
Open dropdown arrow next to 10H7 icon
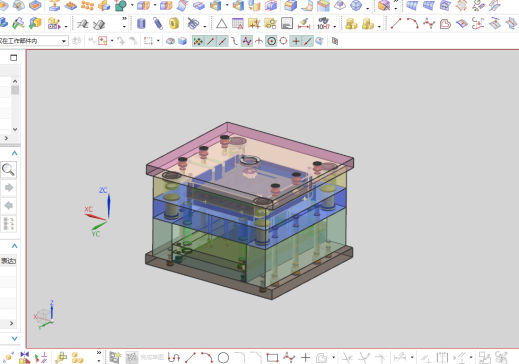(x=335, y=26)
